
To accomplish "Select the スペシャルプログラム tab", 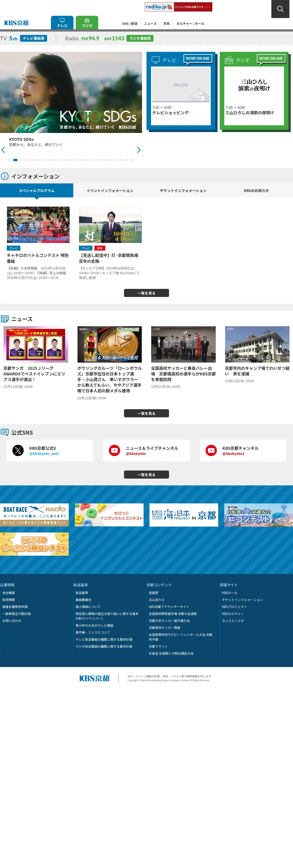I will point(37,190).
